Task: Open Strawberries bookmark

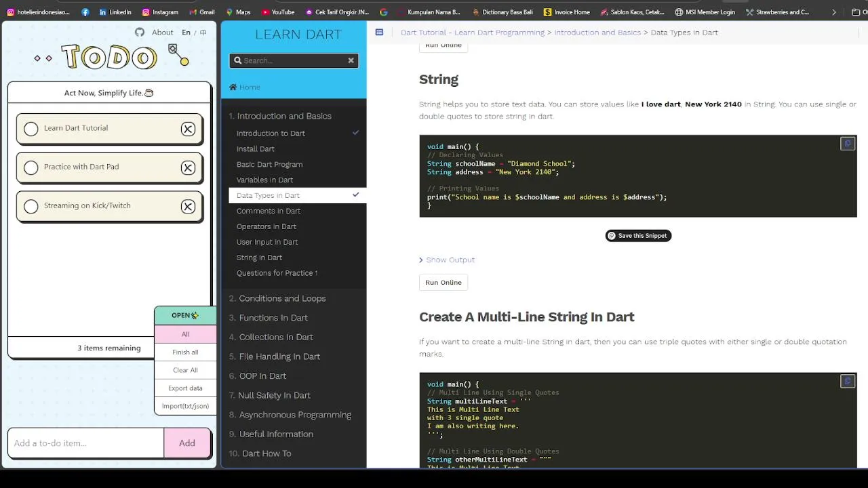Action: pos(777,12)
